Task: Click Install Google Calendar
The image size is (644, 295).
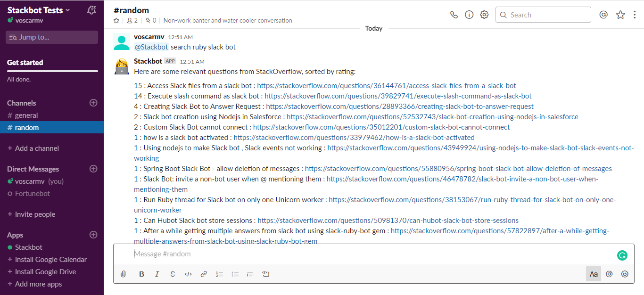Action: pos(47,260)
